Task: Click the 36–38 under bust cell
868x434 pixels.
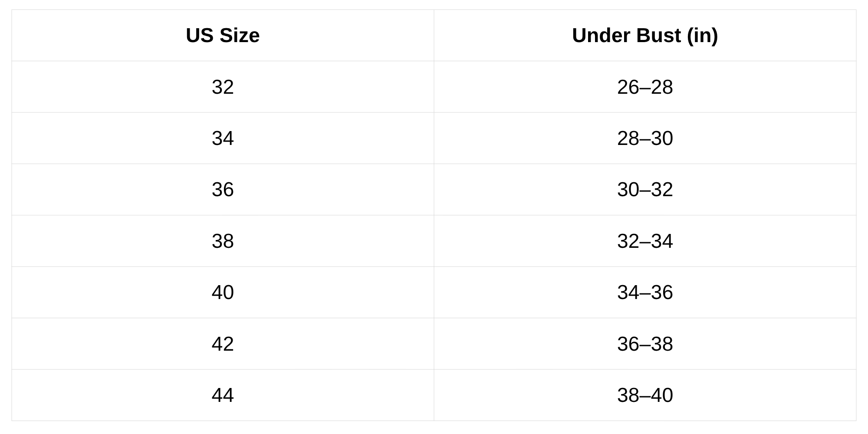Action: pos(645,344)
